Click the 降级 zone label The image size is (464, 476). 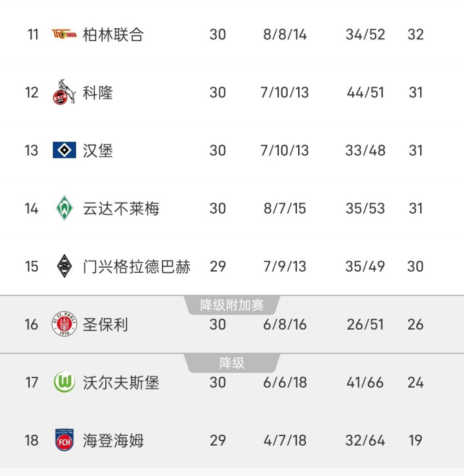pyautogui.click(x=232, y=363)
